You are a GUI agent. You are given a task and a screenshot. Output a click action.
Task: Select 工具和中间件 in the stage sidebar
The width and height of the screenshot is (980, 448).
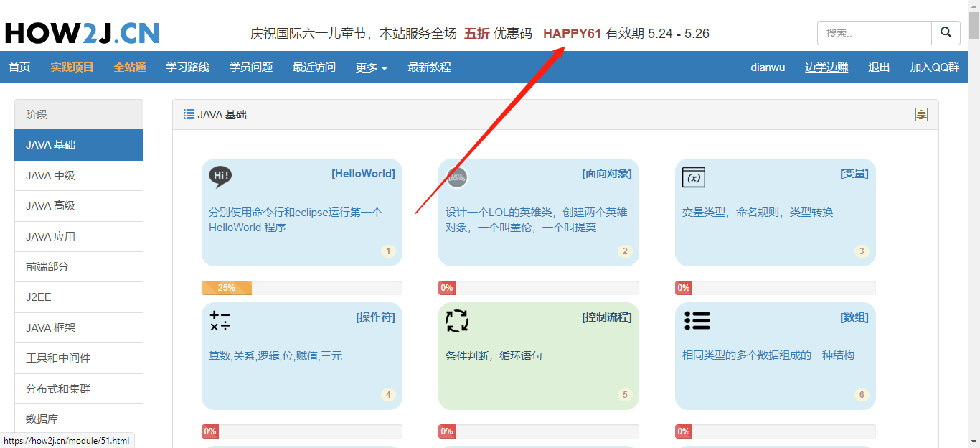79,358
